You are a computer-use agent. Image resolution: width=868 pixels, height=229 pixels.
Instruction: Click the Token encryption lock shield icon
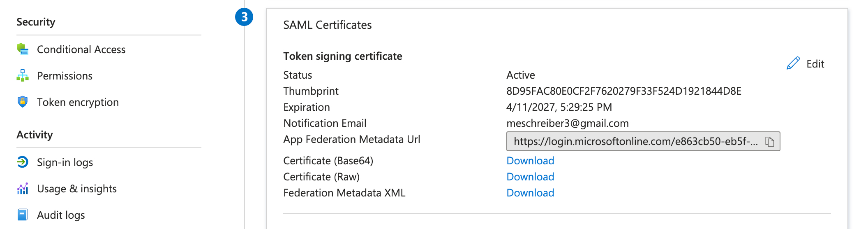click(23, 102)
